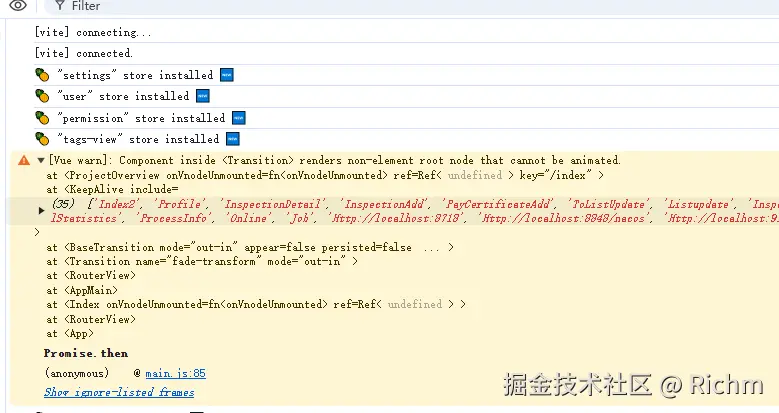Screen dimensions: 779x413
Task: Click pineapple icon beside "permission" store
Action: coord(42,118)
